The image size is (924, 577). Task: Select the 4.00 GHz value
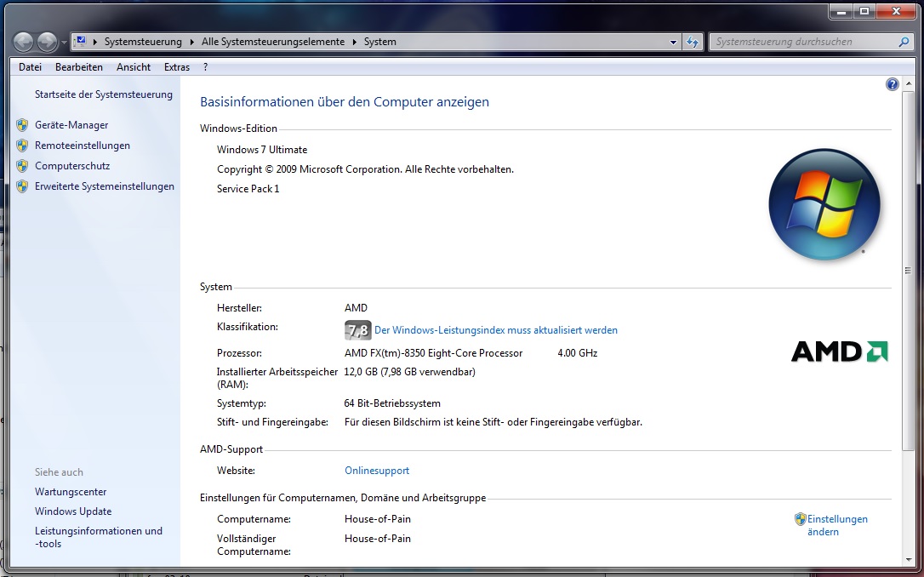(x=578, y=353)
